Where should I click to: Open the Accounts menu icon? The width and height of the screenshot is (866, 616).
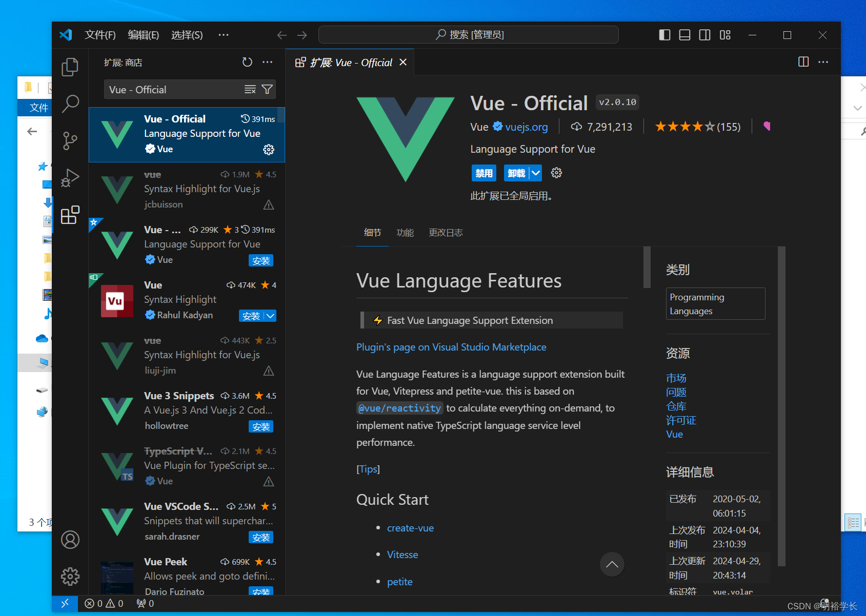pos(70,540)
